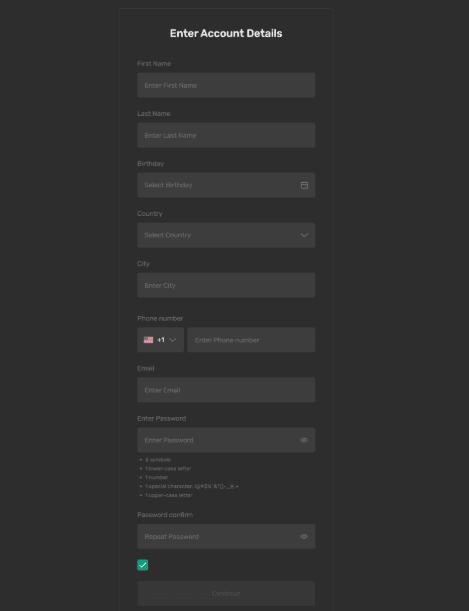Click the chevron next to +1
Screen dimensions: 469x611
(x=173, y=340)
